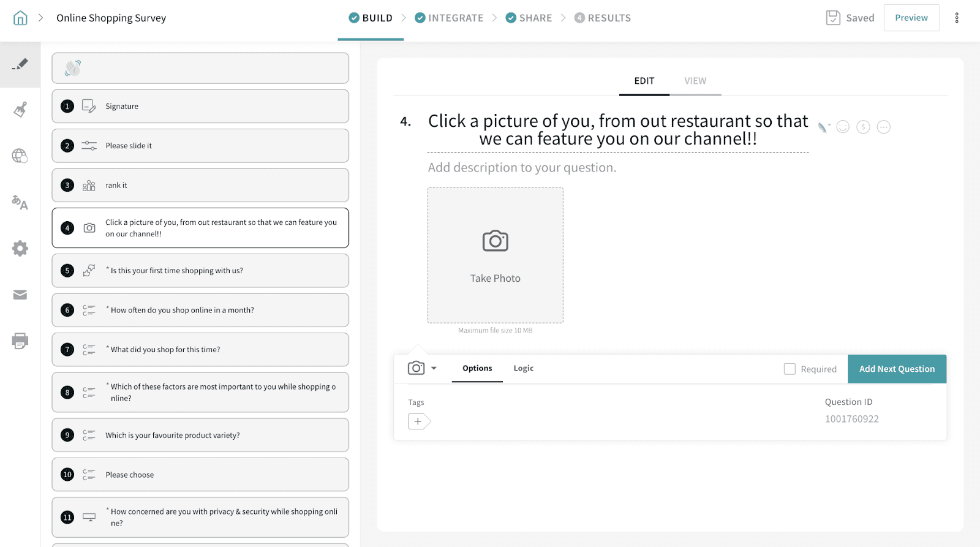Open the settings gear in sidebar
Screen dimensions: 980x547
pos(20,248)
